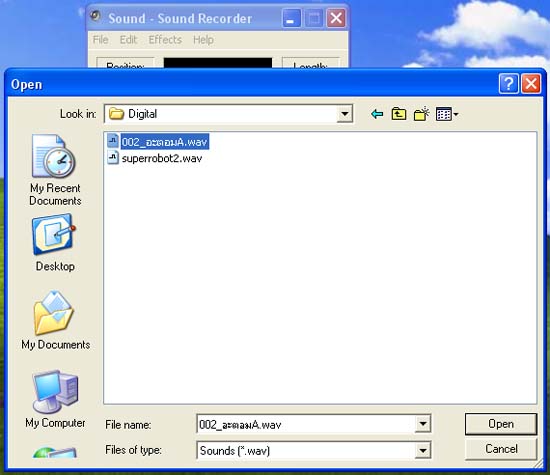Open File menu in Sound Recorder

point(100,40)
